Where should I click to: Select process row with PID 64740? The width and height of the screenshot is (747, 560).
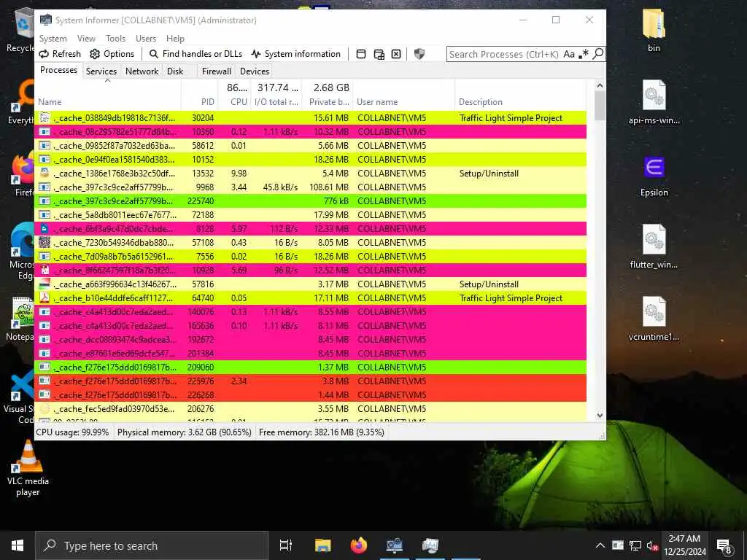point(311,298)
